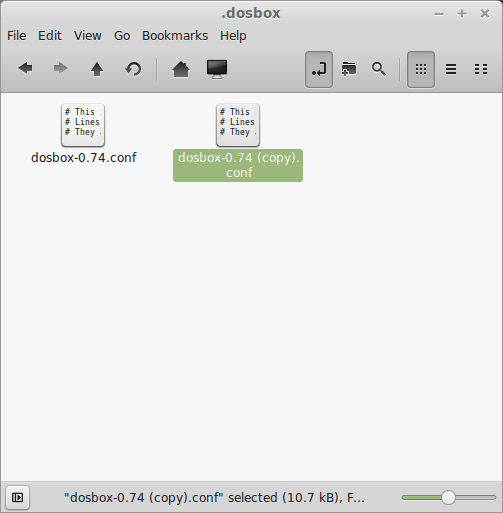Screen dimensions: 503x513
Task: Open the Help menu
Action: coord(233,36)
